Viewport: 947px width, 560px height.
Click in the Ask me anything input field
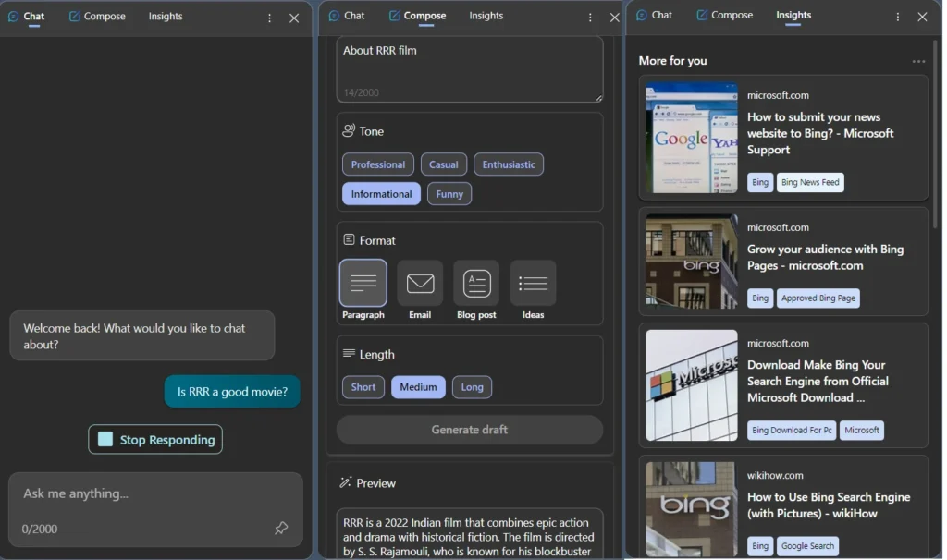[155, 509]
